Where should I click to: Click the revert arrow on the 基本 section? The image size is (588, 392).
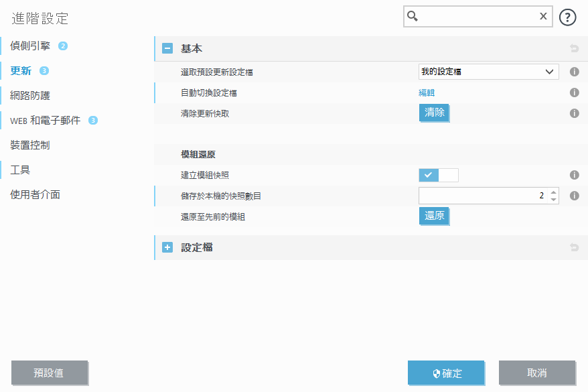point(574,48)
